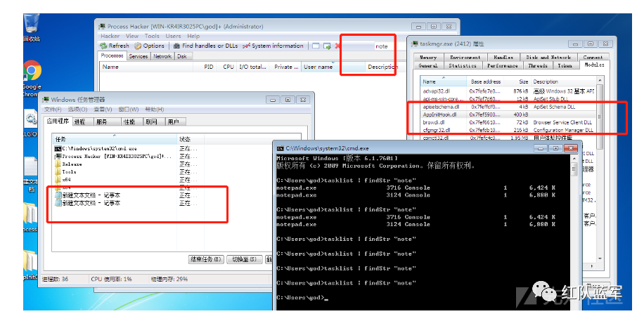Refresh the Process Hacker process list
Viewport: 644px width, 321px height.
point(115,46)
